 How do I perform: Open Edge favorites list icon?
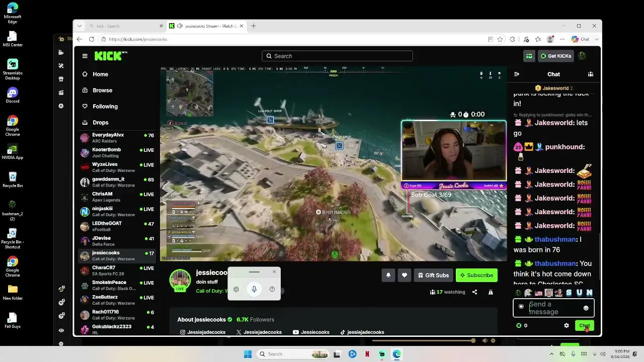(538, 39)
